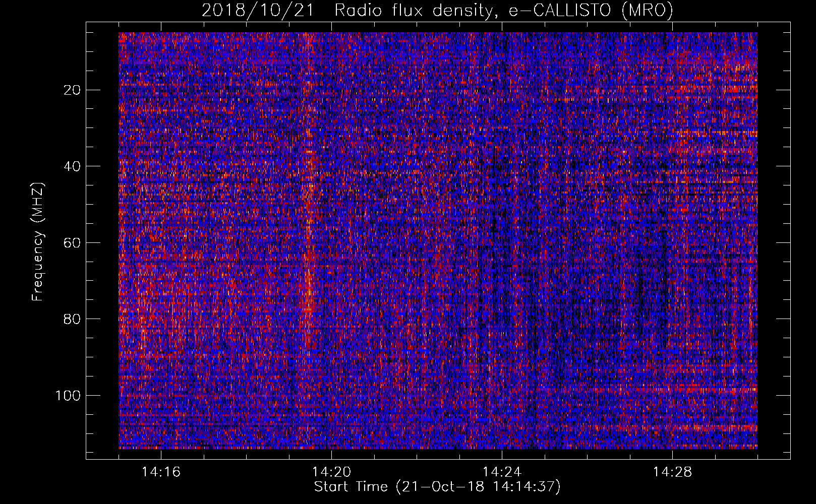Click the 100 frequency tick label
The width and height of the screenshot is (816, 504).
(x=68, y=396)
